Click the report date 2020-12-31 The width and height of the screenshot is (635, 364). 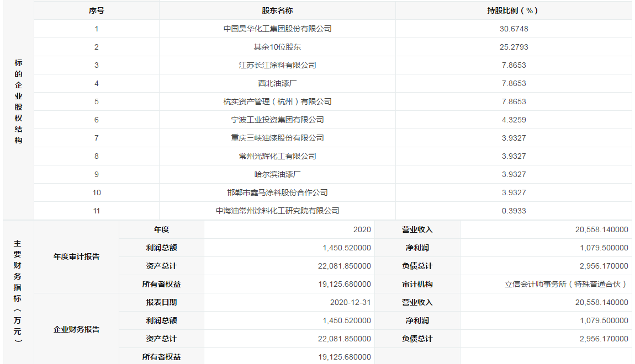(x=350, y=302)
